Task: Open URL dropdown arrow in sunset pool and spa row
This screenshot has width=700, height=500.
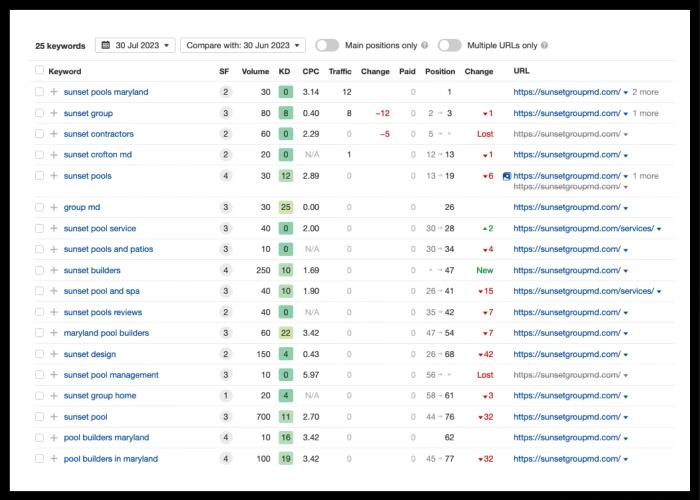Action: point(659,292)
